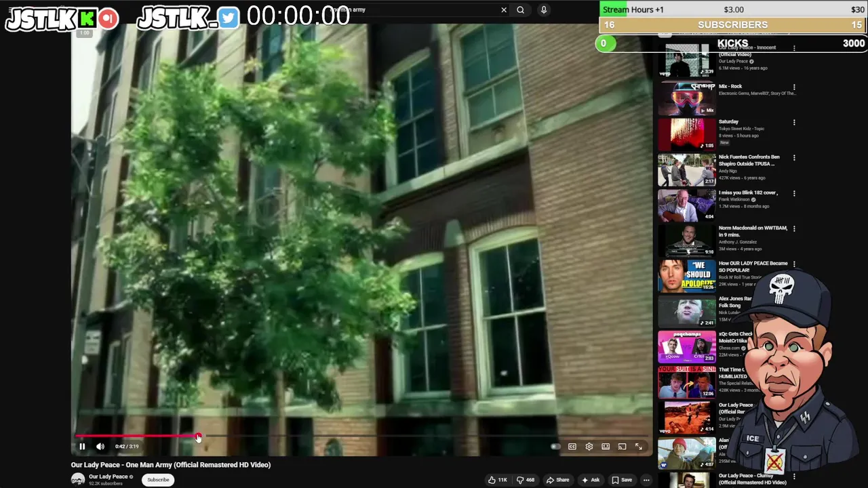
Task: Open player settings gear
Action: click(x=589, y=447)
